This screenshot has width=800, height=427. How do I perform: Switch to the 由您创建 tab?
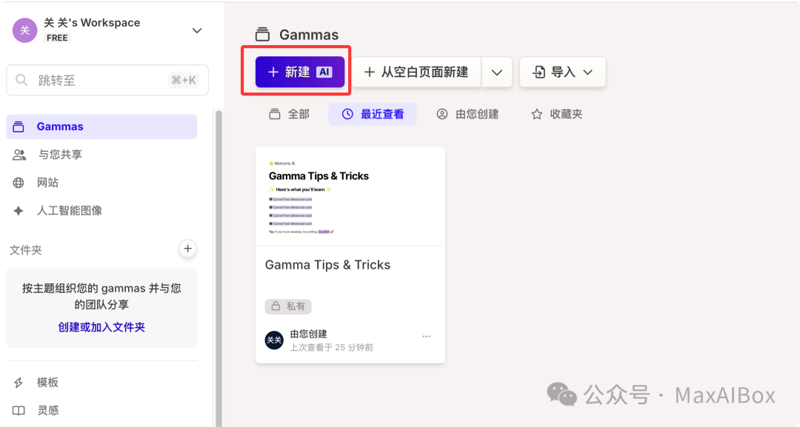pos(467,114)
